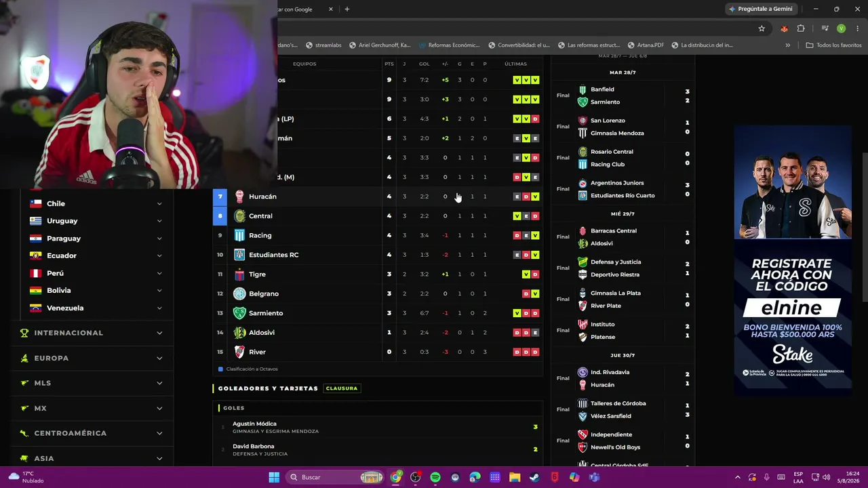The image size is (868, 488).
Task: Select the MX sidebar menu item
Action: 92,408
